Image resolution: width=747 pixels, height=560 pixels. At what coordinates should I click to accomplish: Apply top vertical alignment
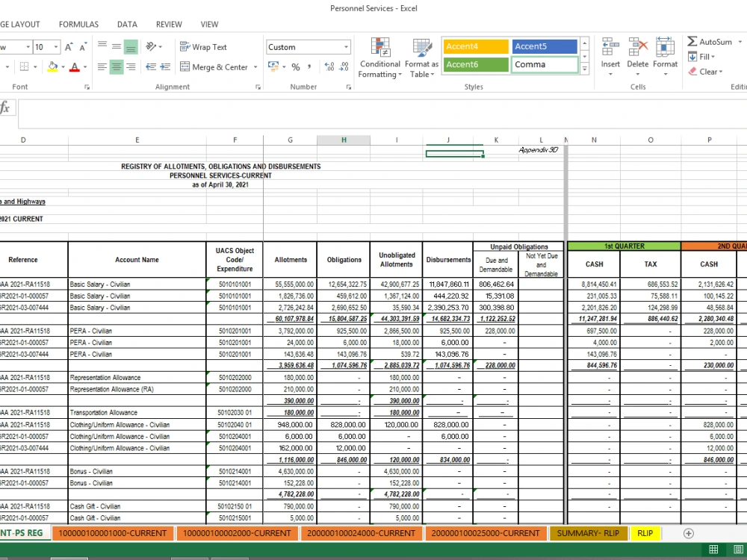tap(102, 46)
